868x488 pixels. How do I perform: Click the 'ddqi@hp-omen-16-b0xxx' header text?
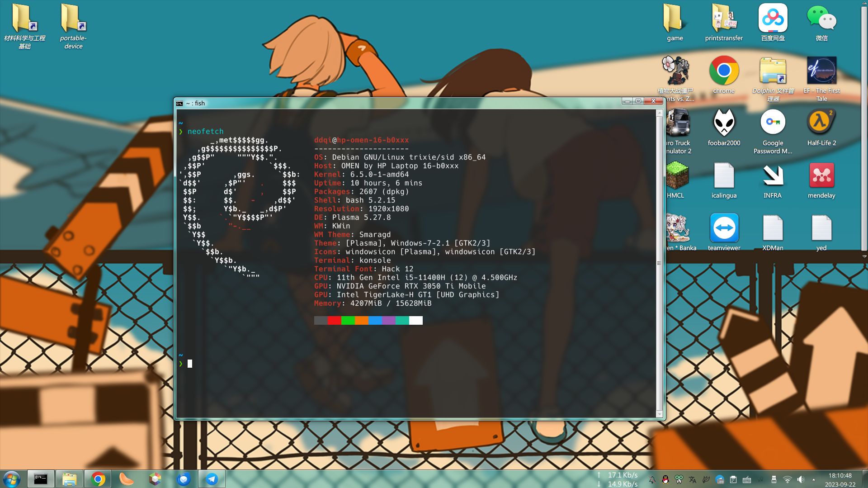tap(361, 140)
